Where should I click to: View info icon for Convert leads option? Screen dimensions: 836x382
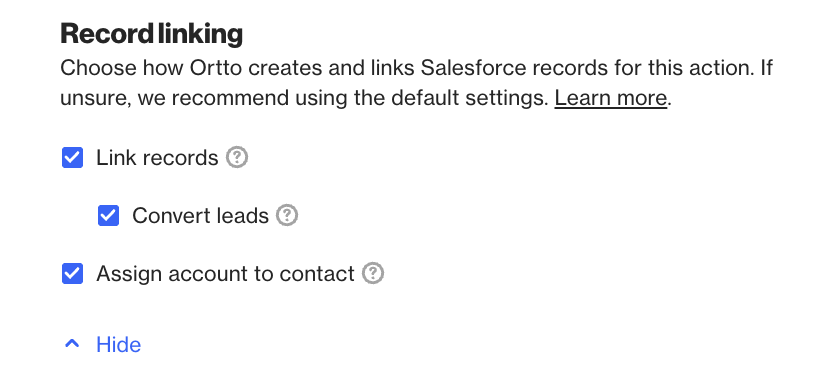click(x=287, y=215)
